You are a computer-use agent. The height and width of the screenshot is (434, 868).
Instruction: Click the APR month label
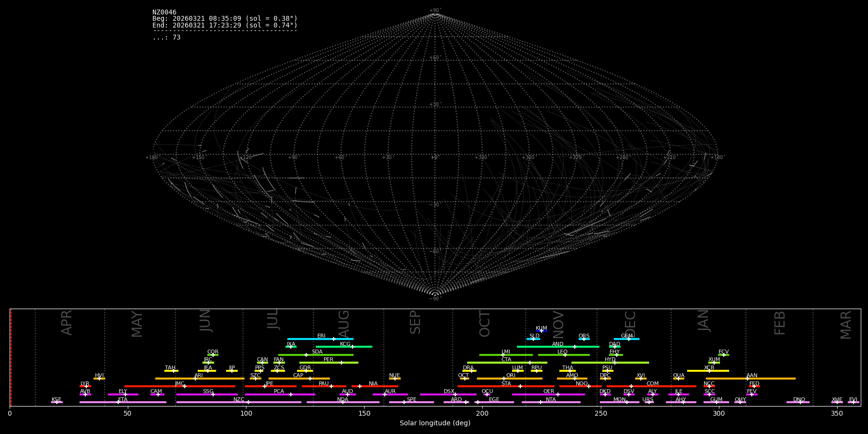click(x=67, y=323)
